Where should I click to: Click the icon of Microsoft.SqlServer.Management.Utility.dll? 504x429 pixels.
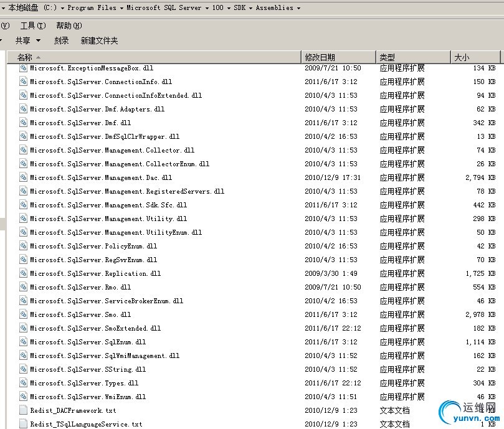pos(23,219)
